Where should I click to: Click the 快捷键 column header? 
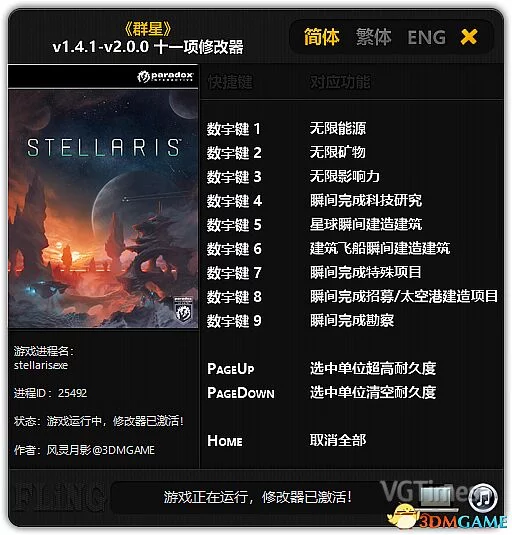point(230,82)
